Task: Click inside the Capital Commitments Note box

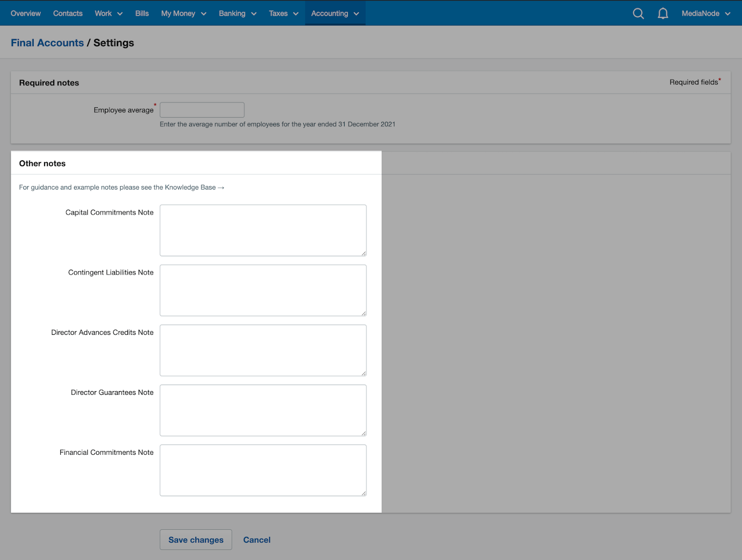Action: coord(262,230)
